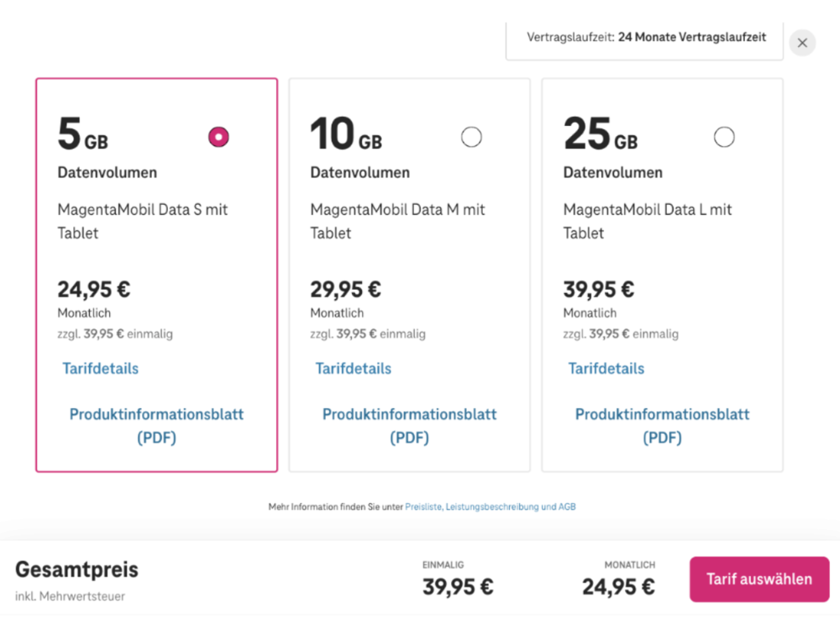The image size is (840, 623).
Task: Open the Leistungsbeschreibung link
Action: 487,506
